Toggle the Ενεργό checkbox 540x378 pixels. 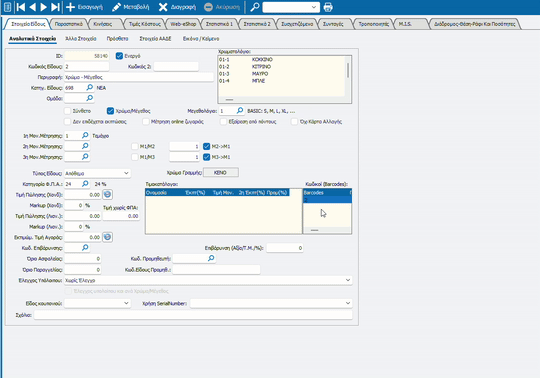point(119,56)
